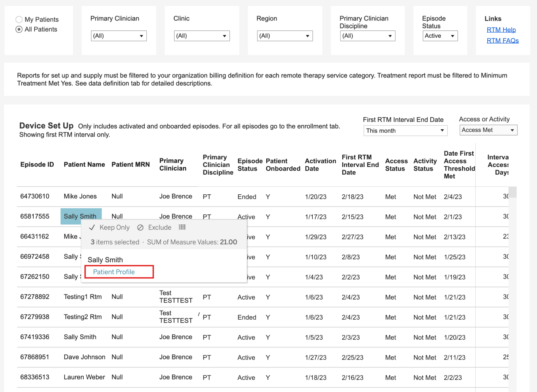
Task: Click Episode ID 66972458
Action: (x=35, y=256)
